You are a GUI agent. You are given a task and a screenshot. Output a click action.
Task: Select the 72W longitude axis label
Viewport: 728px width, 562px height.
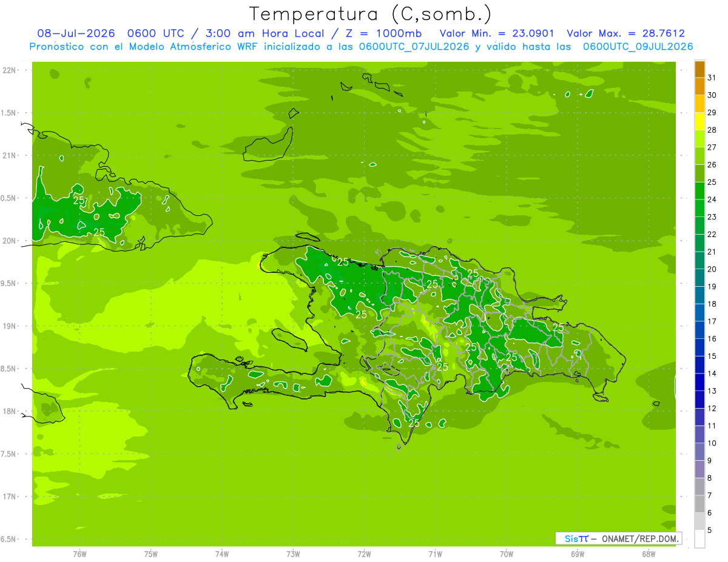(364, 554)
